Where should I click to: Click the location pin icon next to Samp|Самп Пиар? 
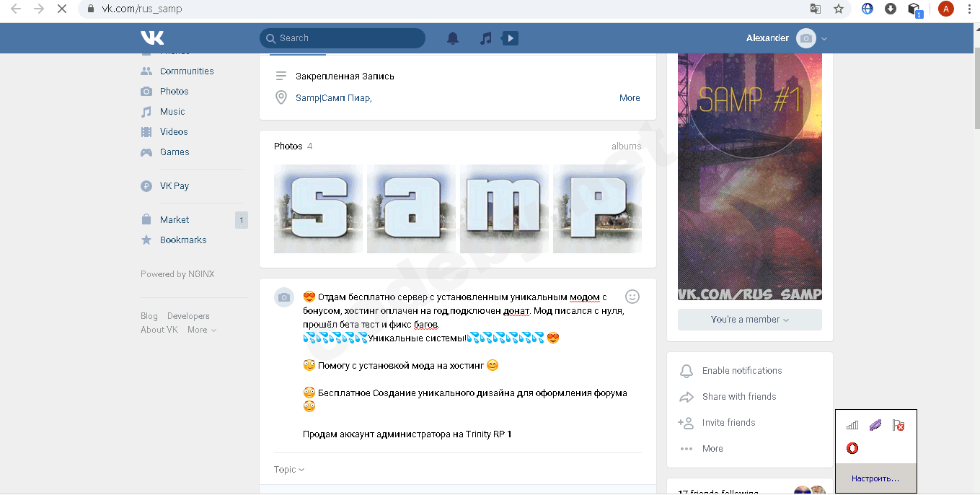click(281, 97)
